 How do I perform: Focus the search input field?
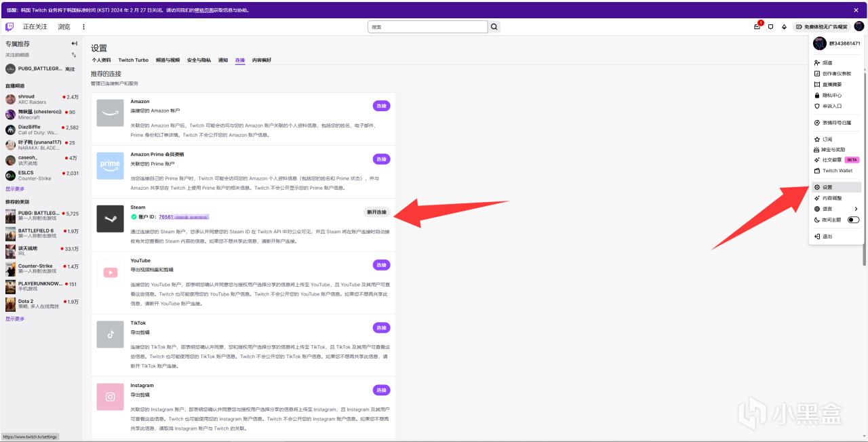click(x=428, y=27)
